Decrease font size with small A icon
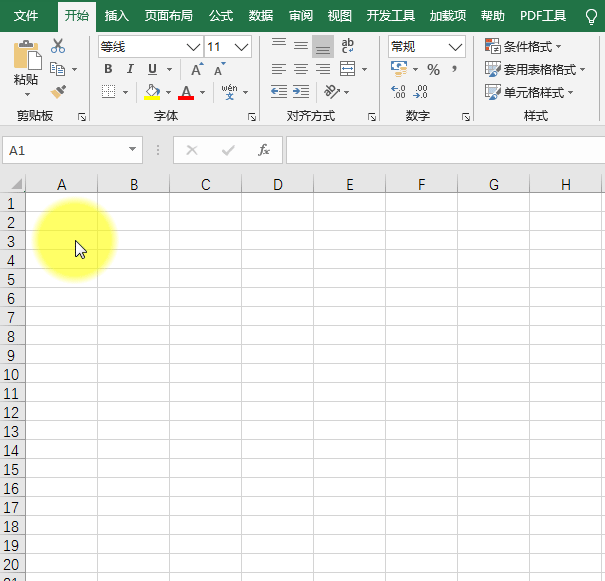The height and width of the screenshot is (581, 605). 220,69
